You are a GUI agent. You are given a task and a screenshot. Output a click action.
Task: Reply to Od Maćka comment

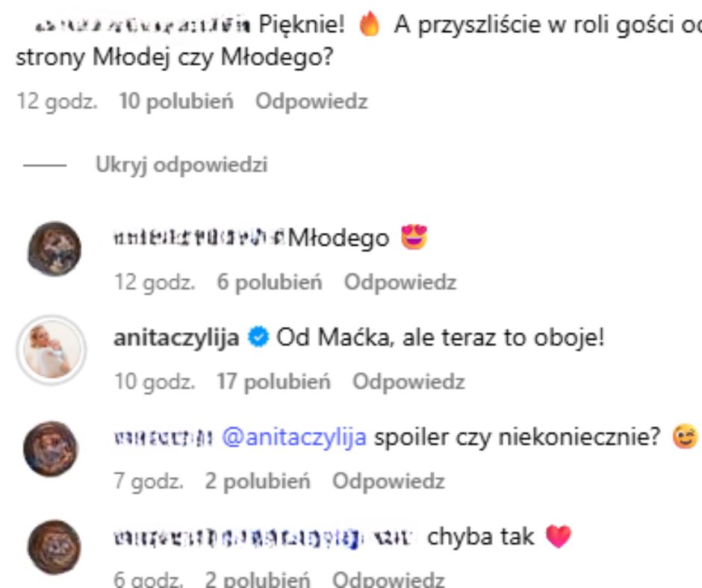409,382
